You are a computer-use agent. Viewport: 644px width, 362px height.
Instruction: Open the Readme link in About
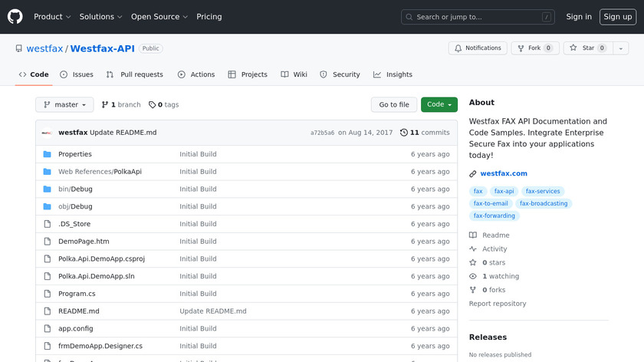click(489, 235)
